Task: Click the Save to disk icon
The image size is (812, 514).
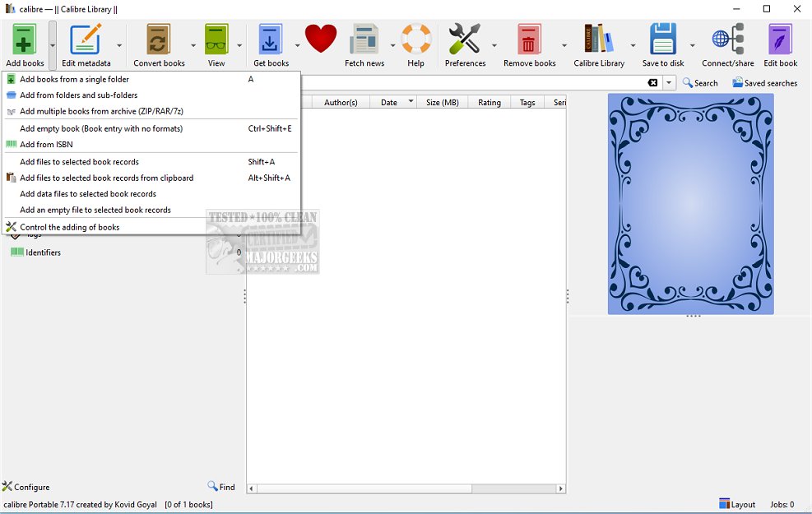Action: (662, 39)
